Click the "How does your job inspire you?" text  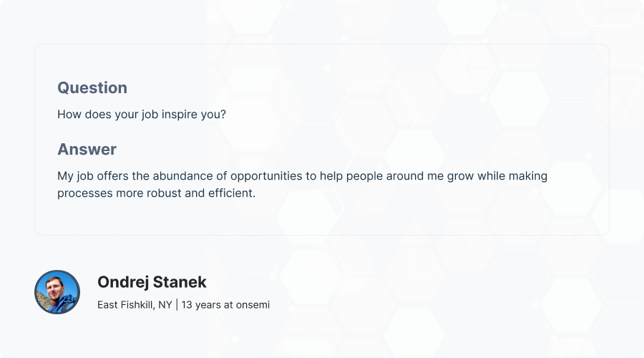[x=142, y=114]
